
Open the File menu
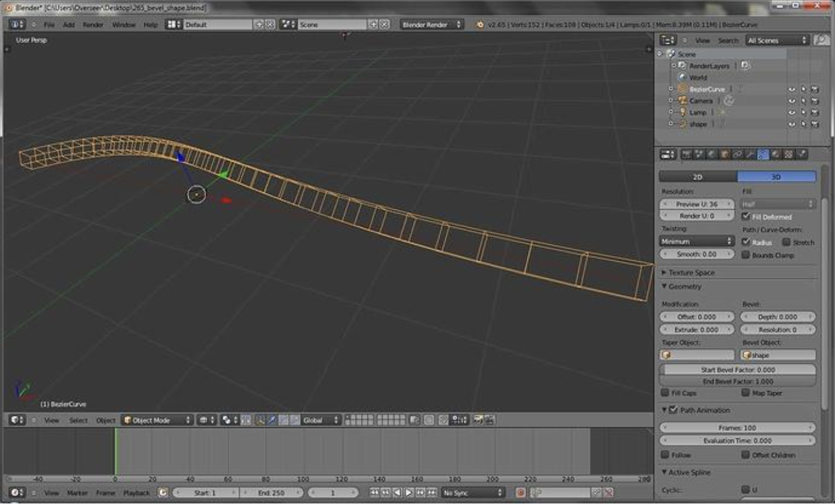[x=49, y=25]
